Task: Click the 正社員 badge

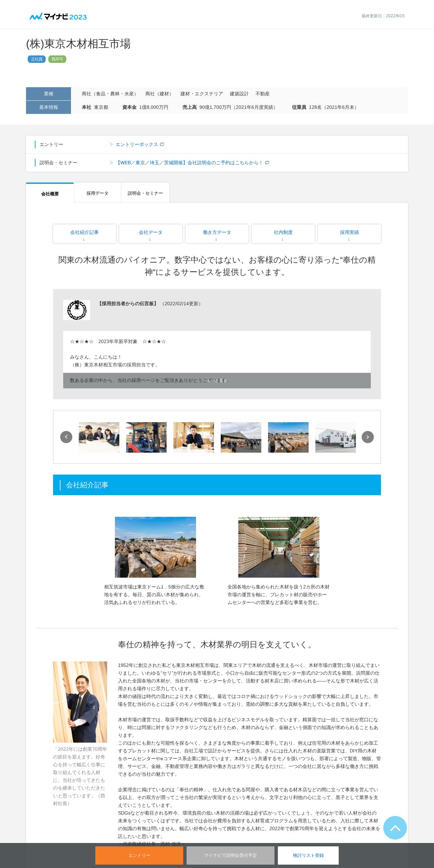Action: (37, 59)
